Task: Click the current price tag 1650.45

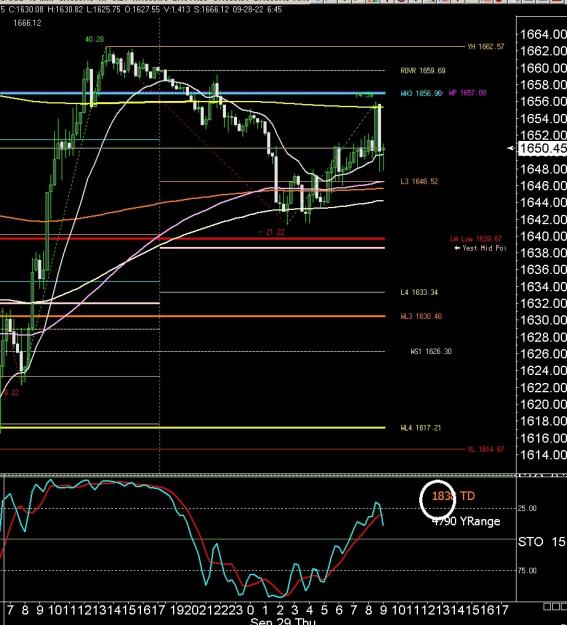Action: pos(543,148)
